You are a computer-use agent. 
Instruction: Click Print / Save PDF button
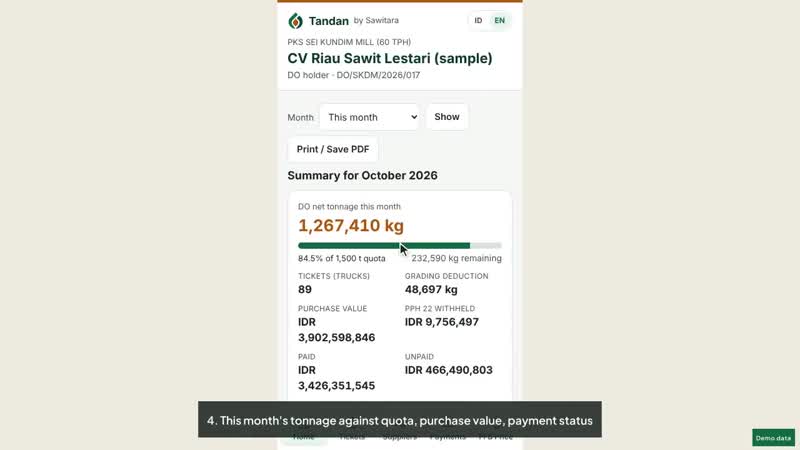[x=333, y=149]
